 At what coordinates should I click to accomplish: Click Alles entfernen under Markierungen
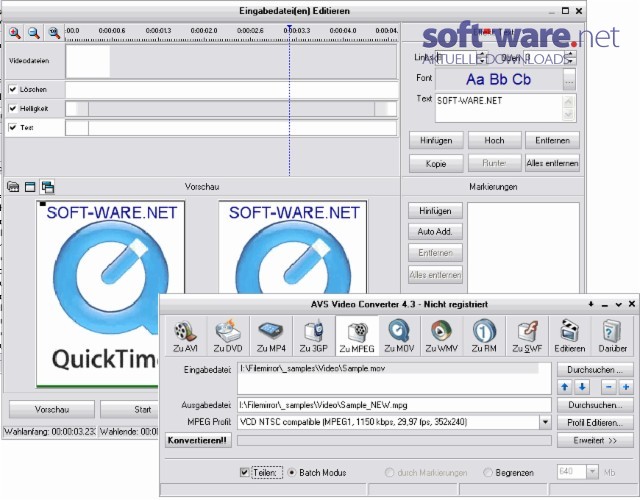pos(435,275)
